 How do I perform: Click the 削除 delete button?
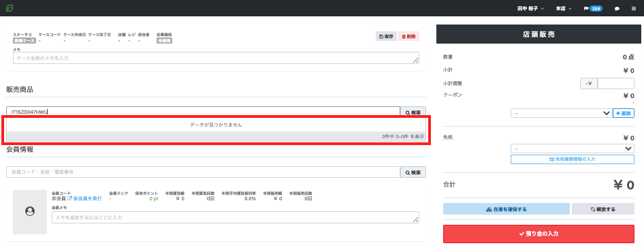tap(408, 36)
